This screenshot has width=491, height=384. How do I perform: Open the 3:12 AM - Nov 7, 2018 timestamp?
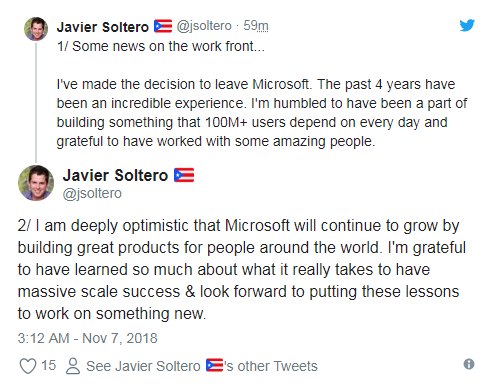tap(87, 338)
